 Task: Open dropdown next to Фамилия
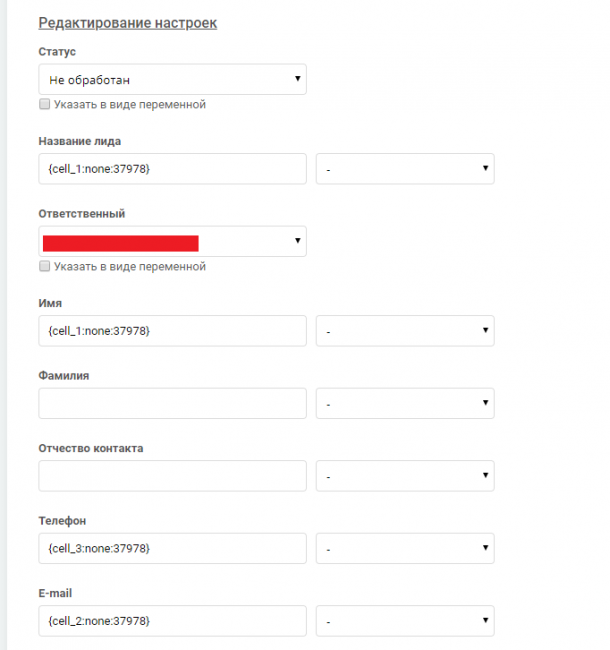coord(405,404)
